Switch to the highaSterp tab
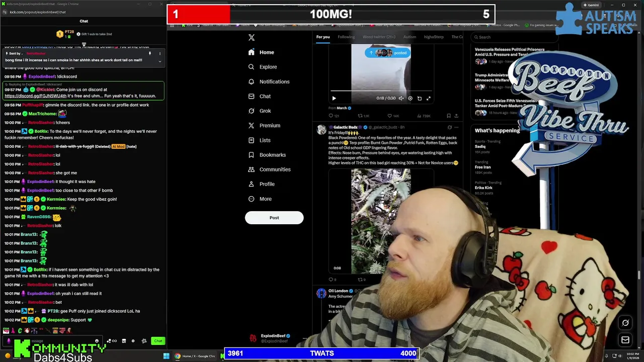The width and height of the screenshot is (644, 362). [434, 37]
